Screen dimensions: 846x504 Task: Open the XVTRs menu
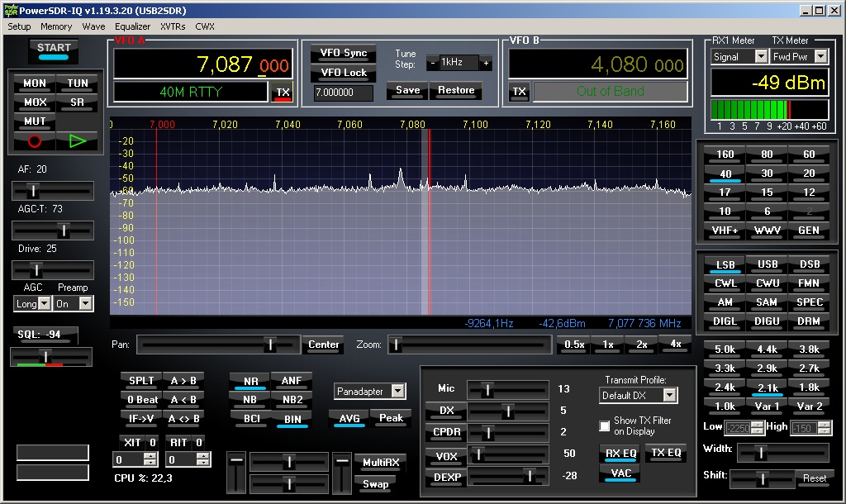[173, 26]
